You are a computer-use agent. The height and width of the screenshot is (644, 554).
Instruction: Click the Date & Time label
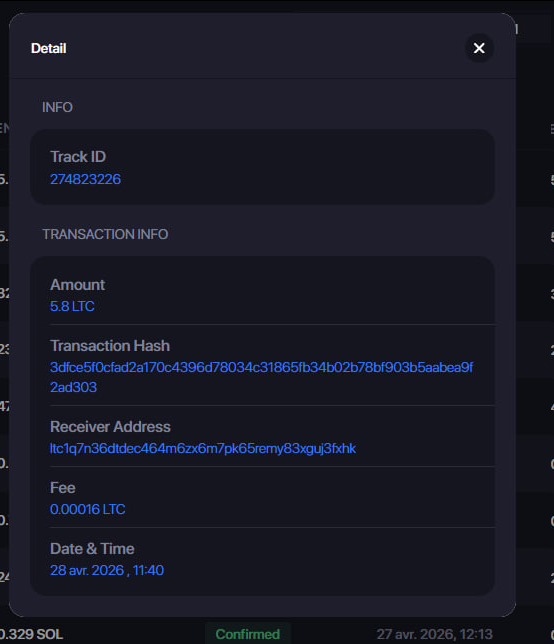(92, 549)
